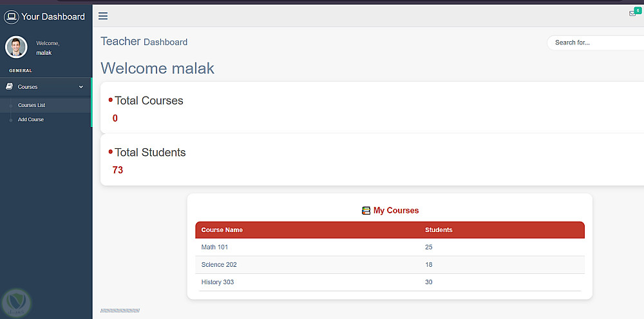Select Add Course in sidebar
This screenshot has height=319, width=644.
click(x=31, y=120)
